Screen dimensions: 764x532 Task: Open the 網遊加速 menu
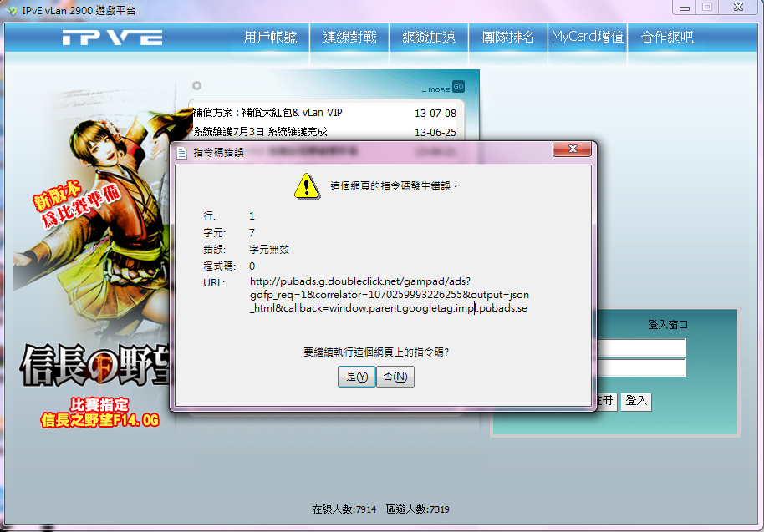tap(429, 37)
